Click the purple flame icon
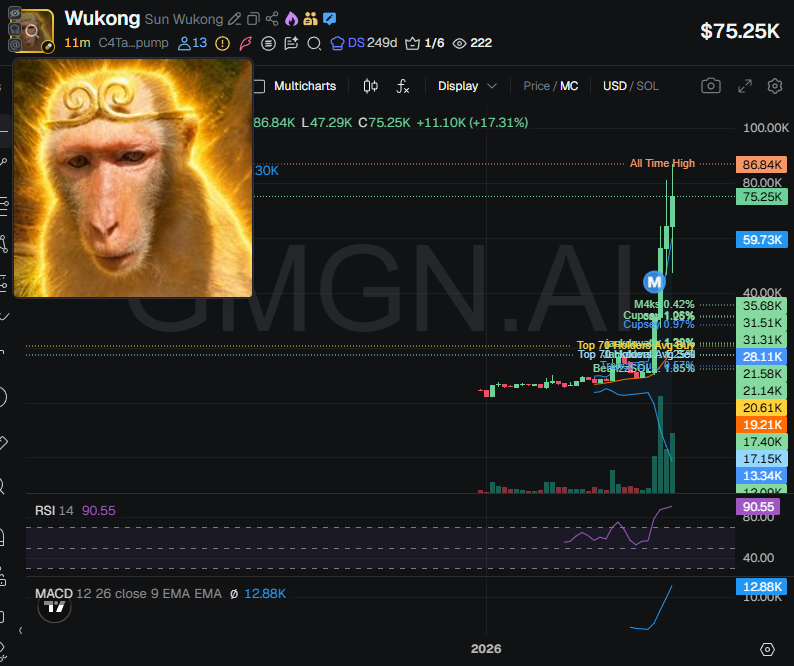This screenshot has width=794, height=666. 291,19
